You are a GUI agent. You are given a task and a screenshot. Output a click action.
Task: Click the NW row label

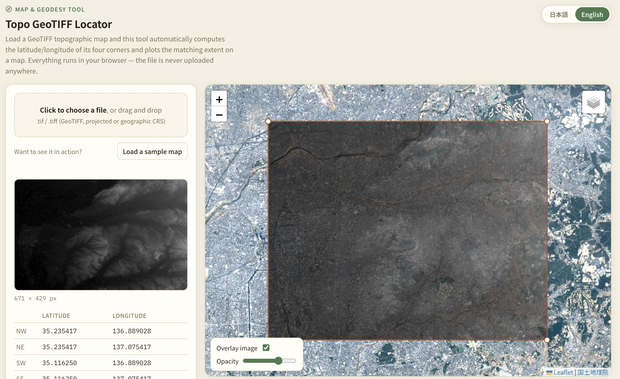point(21,331)
